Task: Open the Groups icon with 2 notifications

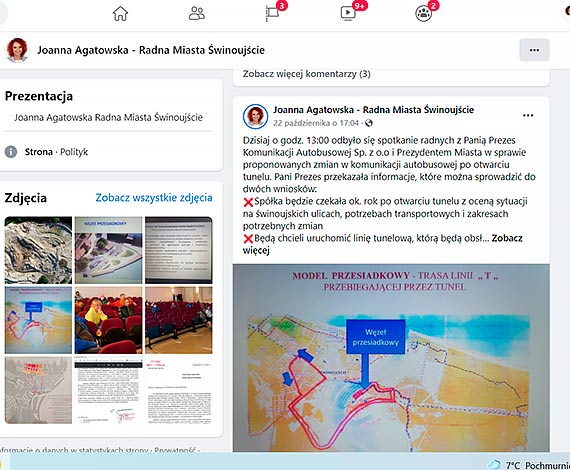Action: pos(424,13)
